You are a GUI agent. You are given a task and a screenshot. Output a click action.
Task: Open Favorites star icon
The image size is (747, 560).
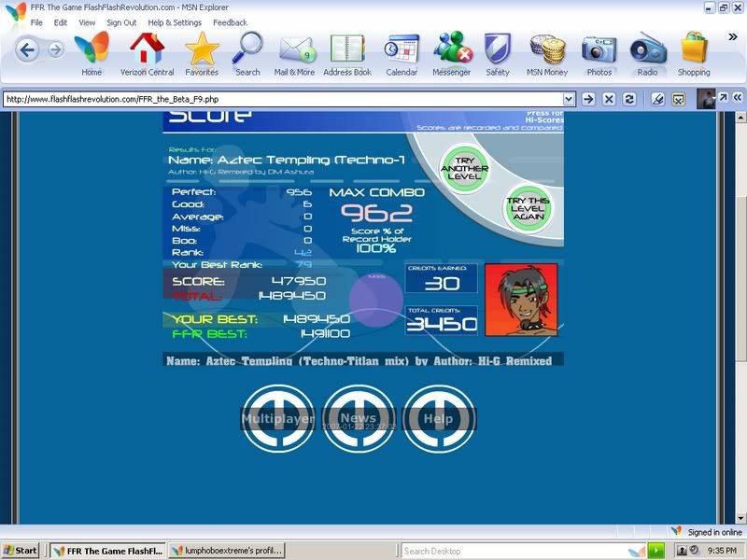click(x=201, y=50)
